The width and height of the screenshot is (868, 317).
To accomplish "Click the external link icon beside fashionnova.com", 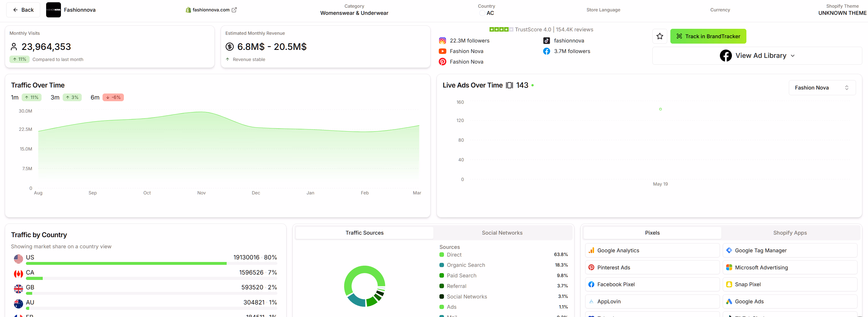I will [x=234, y=10].
